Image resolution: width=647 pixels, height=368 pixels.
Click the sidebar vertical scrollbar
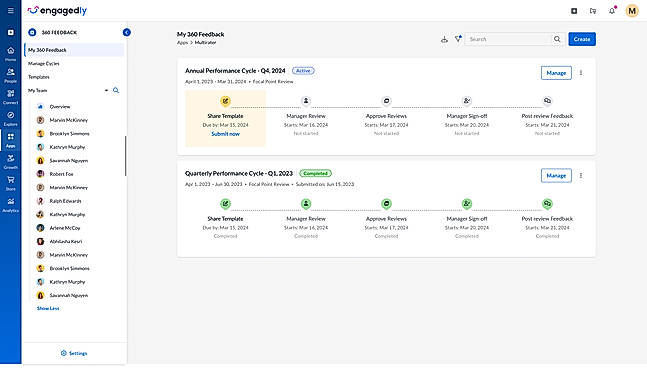(x=125, y=156)
